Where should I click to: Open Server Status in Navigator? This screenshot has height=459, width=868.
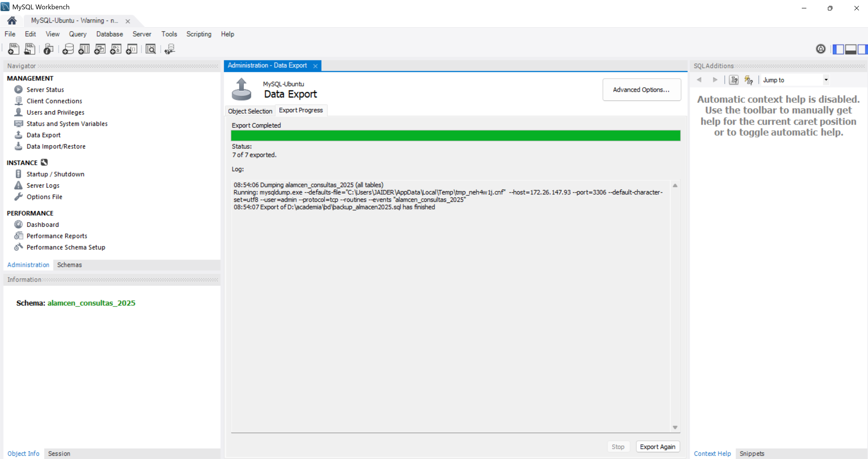pyautogui.click(x=45, y=90)
